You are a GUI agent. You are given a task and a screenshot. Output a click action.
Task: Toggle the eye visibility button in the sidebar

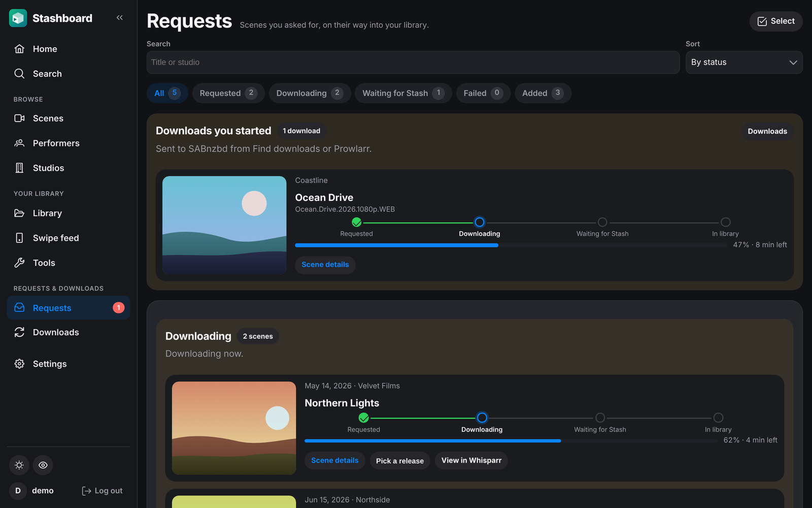tap(43, 465)
